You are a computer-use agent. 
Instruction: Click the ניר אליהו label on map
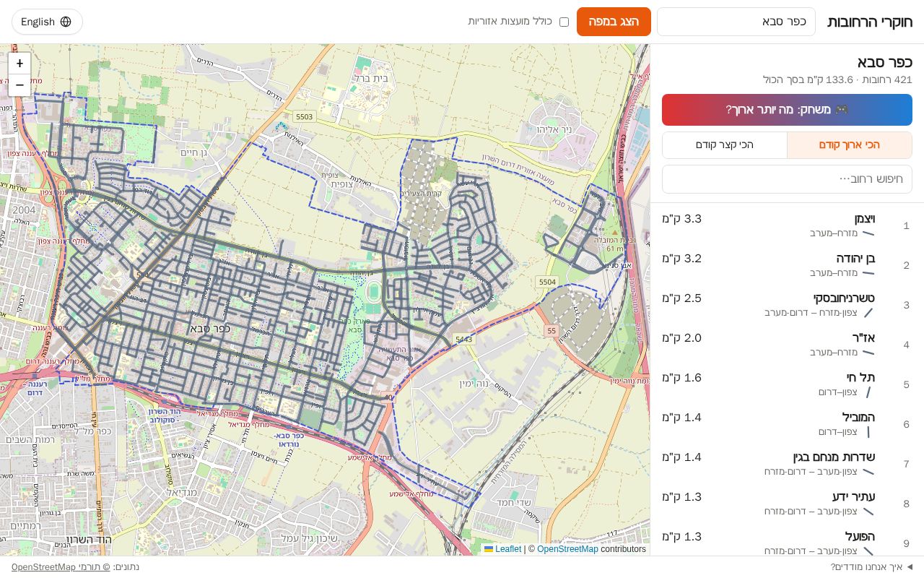(x=554, y=129)
